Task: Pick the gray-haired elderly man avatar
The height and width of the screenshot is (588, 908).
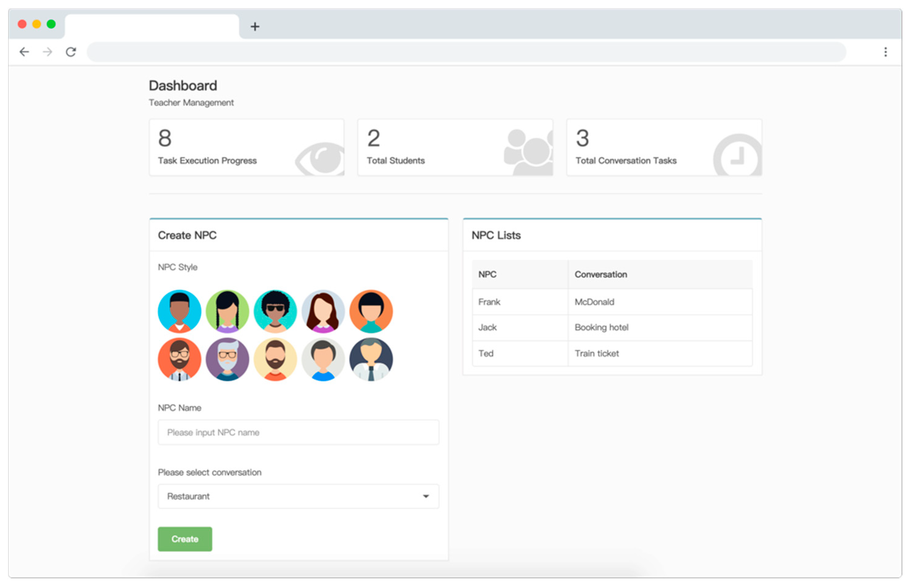Action: pos(227,359)
